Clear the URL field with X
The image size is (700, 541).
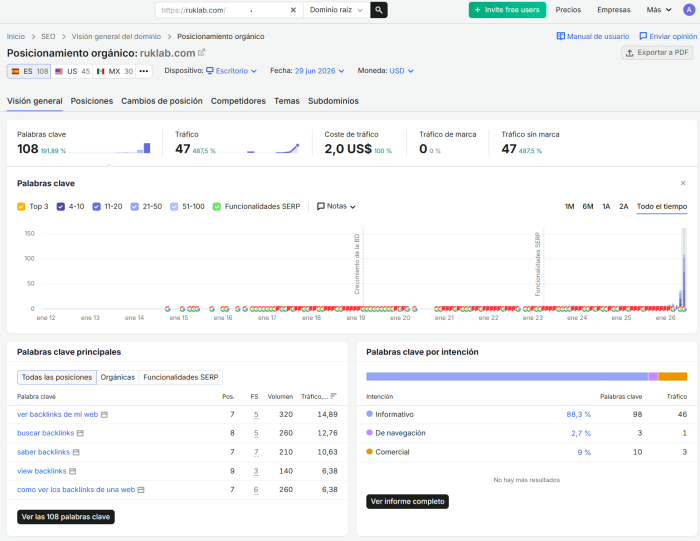pyautogui.click(x=293, y=10)
